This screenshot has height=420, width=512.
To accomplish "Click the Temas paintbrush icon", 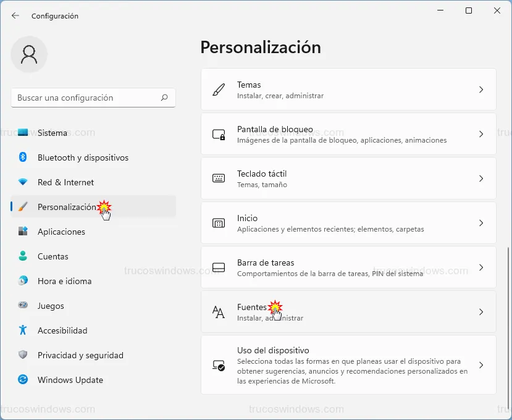I will 219,90.
